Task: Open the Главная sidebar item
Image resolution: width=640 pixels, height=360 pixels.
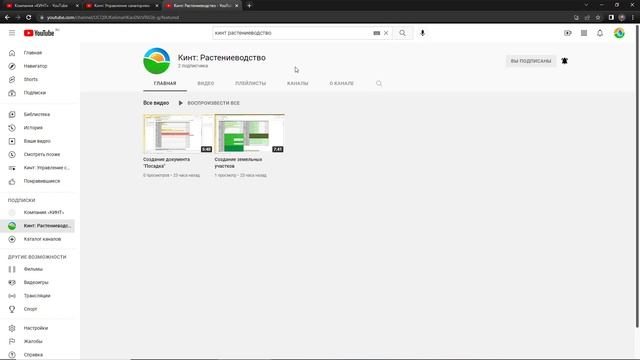Action: click(x=37, y=53)
